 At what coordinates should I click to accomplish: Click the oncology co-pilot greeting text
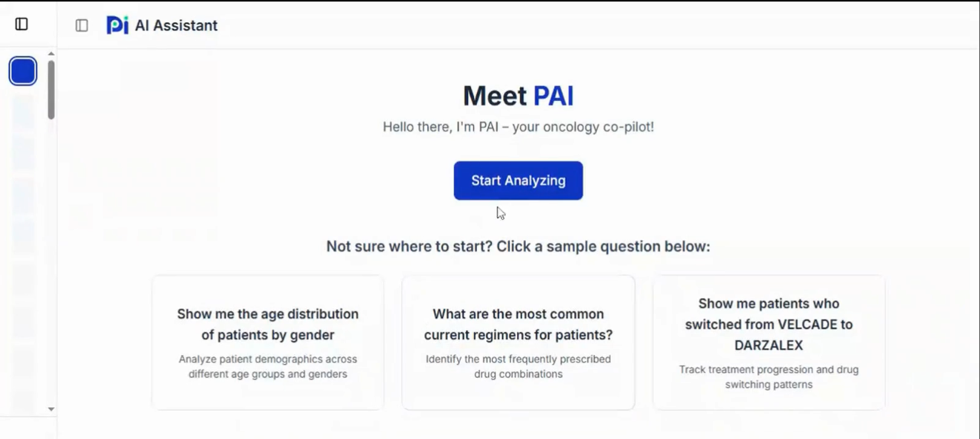tap(518, 127)
